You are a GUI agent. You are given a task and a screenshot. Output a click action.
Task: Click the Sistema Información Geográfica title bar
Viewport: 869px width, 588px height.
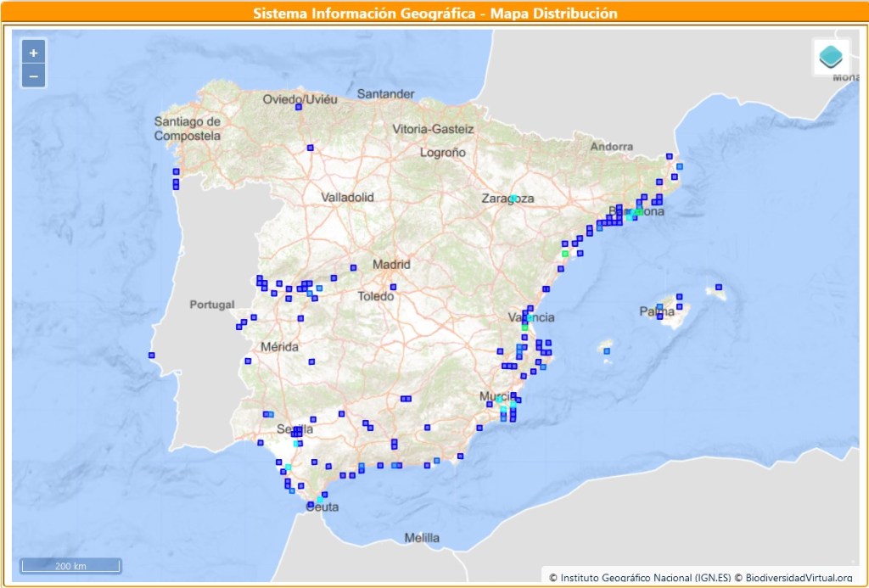434,13
